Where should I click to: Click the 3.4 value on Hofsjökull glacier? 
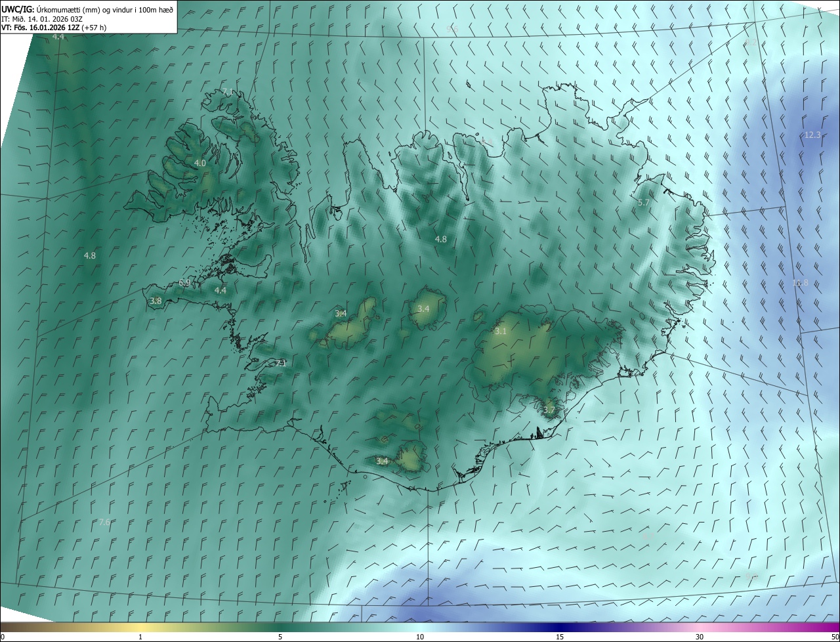pos(423,309)
